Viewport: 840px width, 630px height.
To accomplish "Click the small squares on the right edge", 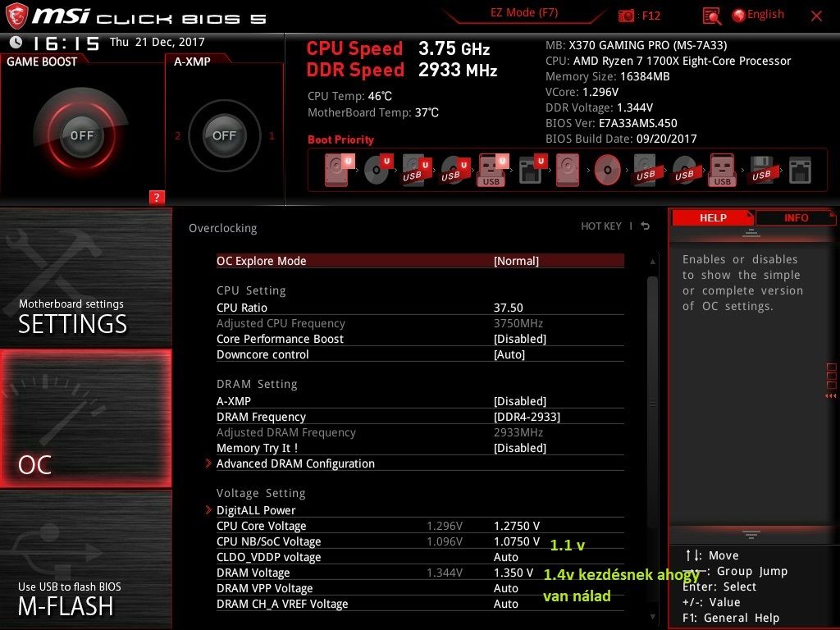I will click(x=832, y=376).
